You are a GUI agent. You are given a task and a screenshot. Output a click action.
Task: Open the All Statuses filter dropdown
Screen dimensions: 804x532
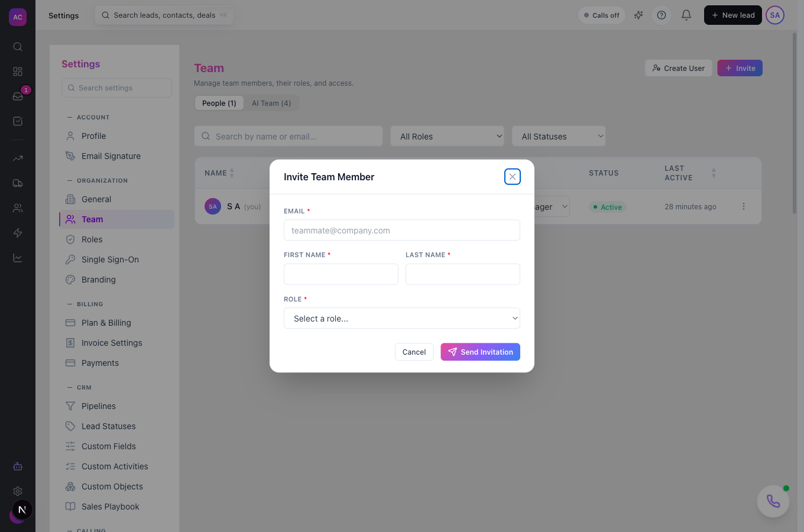(x=559, y=136)
